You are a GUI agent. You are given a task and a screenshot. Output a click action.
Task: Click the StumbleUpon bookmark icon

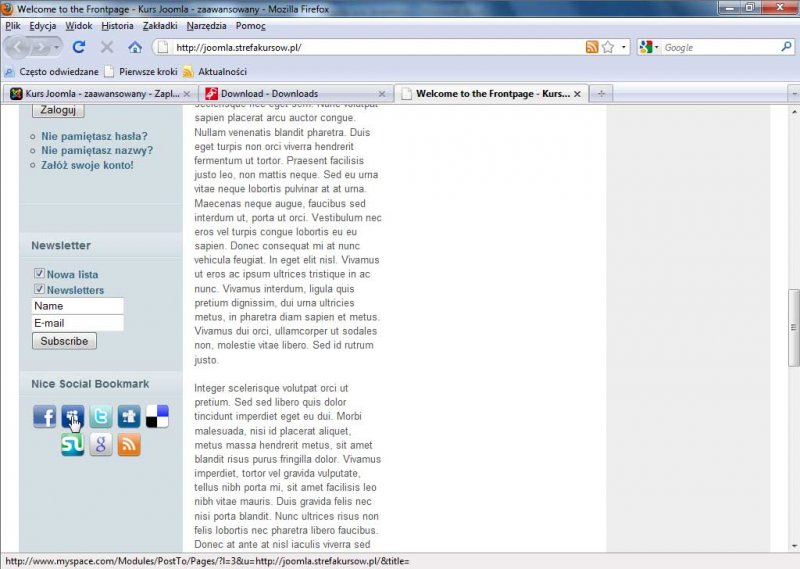point(73,445)
